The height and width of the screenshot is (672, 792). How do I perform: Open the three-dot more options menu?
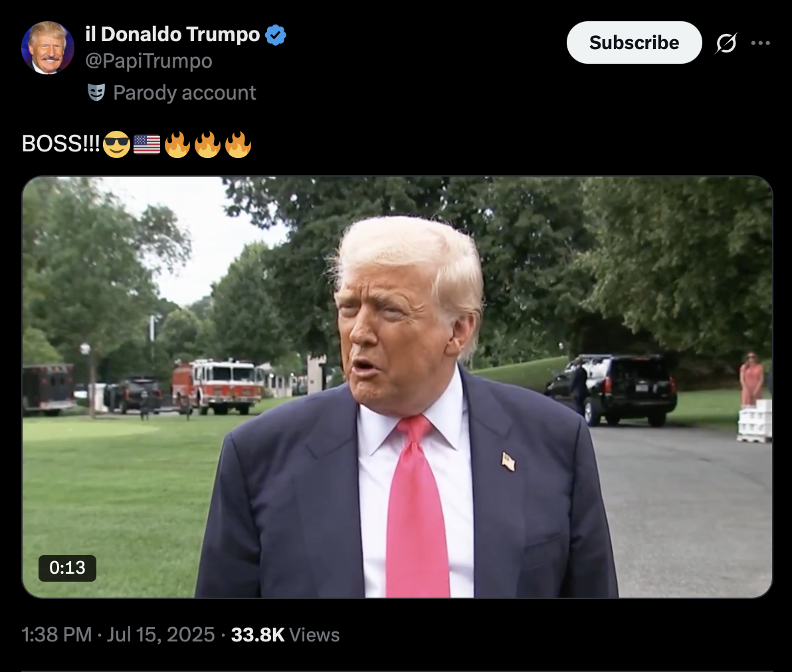click(x=760, y=43)
